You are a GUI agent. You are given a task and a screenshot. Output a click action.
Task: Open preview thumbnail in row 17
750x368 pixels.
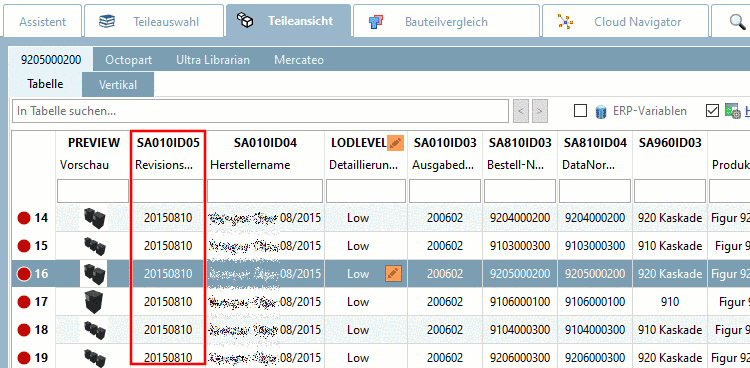click(94, 301)
